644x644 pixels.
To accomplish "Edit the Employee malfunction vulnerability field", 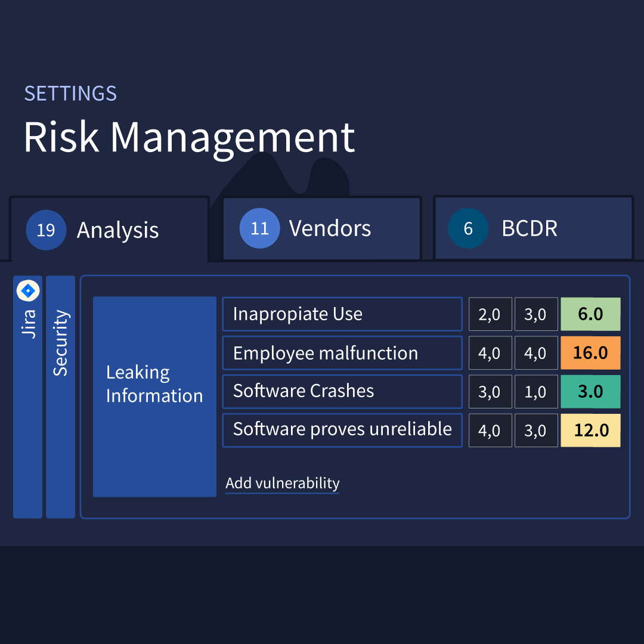I will coord(342,353).
